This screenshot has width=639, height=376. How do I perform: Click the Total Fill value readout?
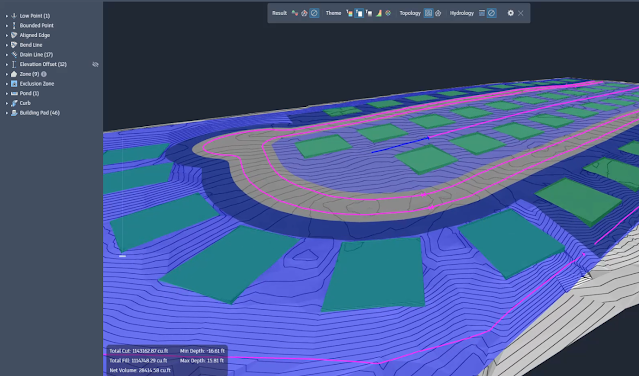tap(138, 361)
